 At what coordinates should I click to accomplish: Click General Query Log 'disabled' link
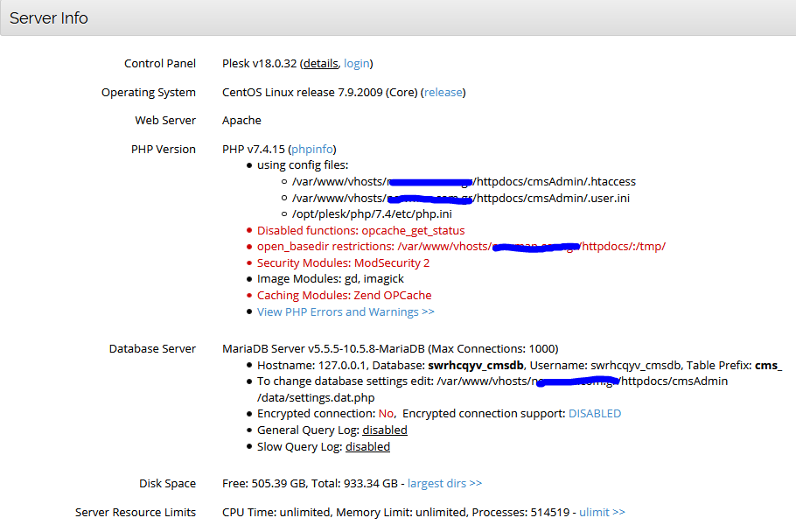[385, 430]
